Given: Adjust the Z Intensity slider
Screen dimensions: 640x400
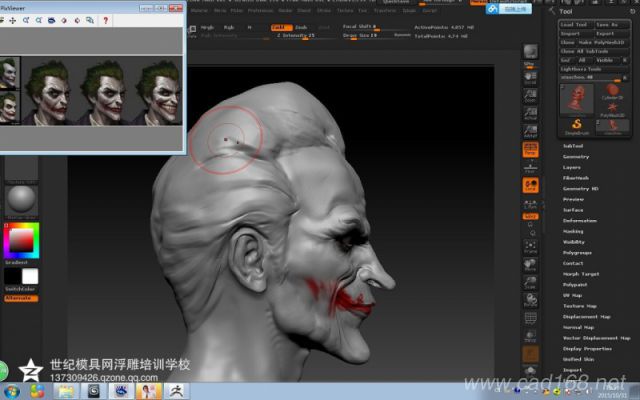Looking at the screenshot, I should click(x=304, y=36).
